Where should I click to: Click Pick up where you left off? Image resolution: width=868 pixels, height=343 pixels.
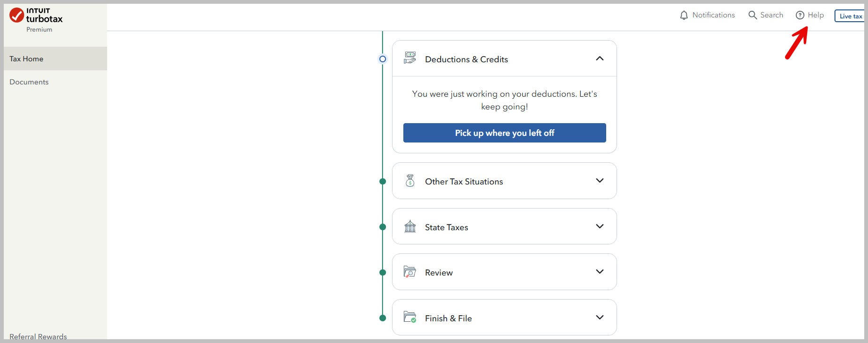(x=504, y=133)
